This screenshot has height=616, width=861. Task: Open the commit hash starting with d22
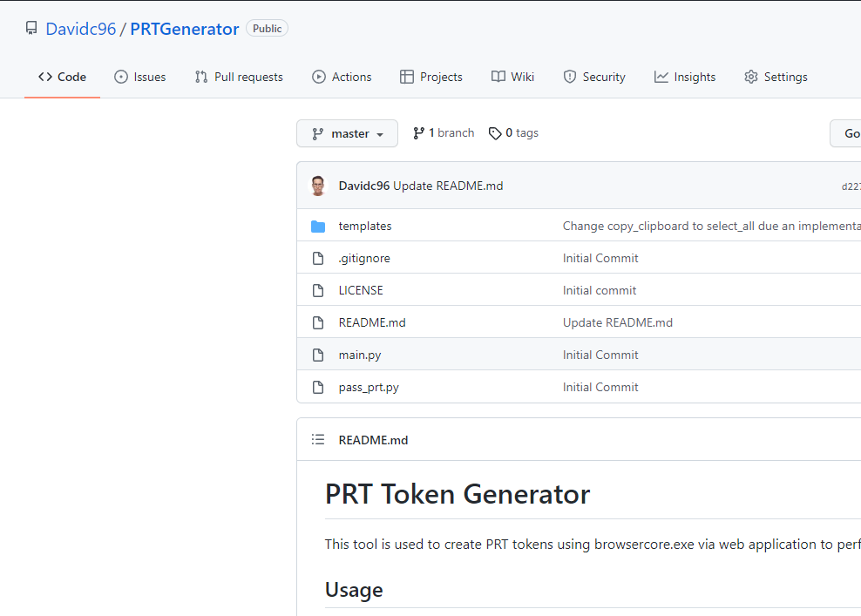click(x=851, y=186)
